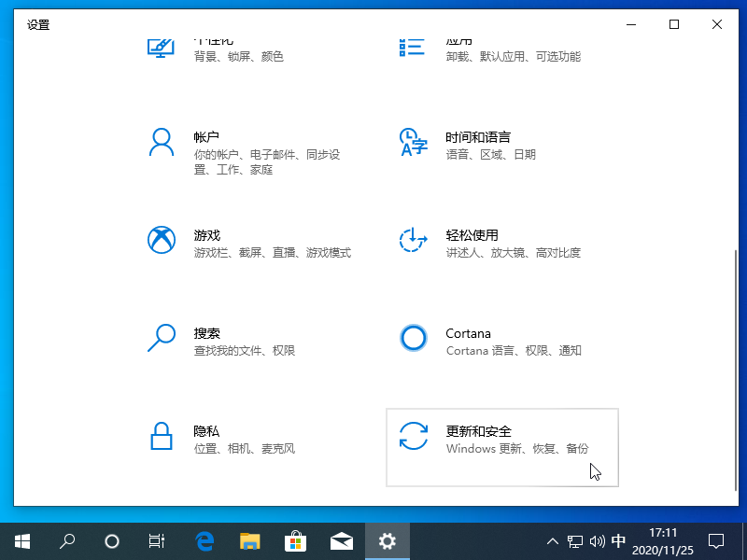Viewport: 747px width, 560px height.
Task: Expand hidden system tray icons
Action: (x=552, y=540)
